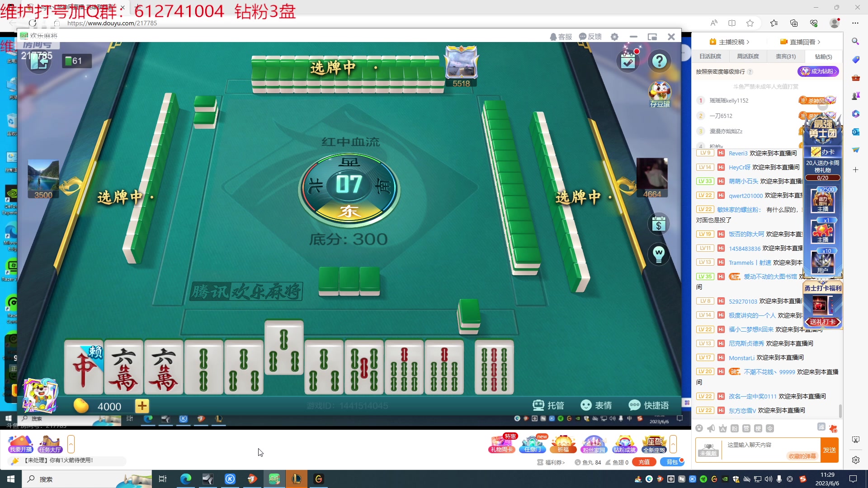Click the emoji smiley icon in chat toolbar
The height and width of the screenshot is (488, 868).
click(x=699, y=428)
